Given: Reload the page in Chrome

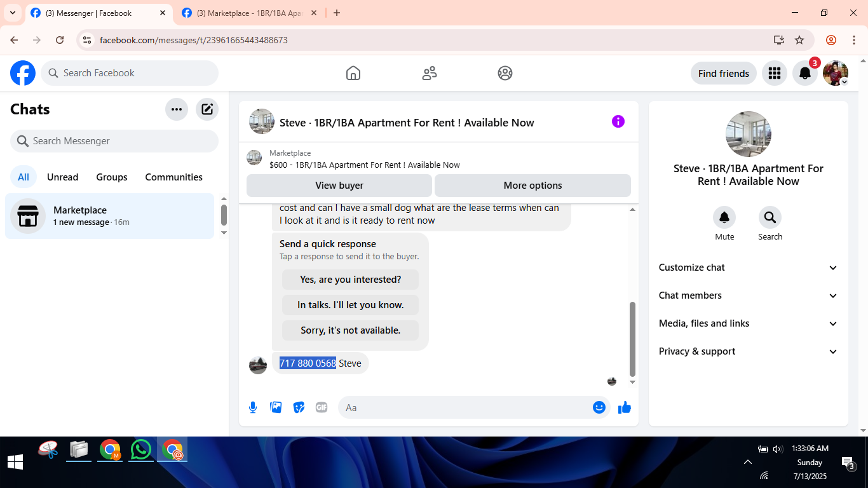Looking at the screenshot, I should 60,40.
